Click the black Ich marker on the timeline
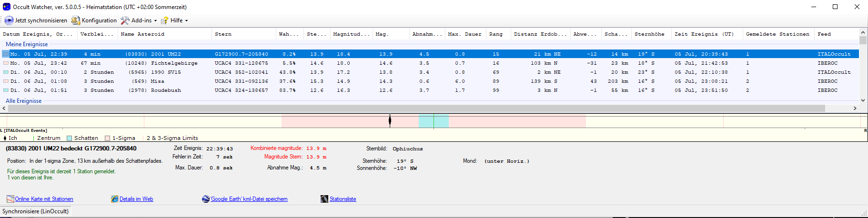The height and width of the screenshot is (218, 868). (x=390, y=120)
